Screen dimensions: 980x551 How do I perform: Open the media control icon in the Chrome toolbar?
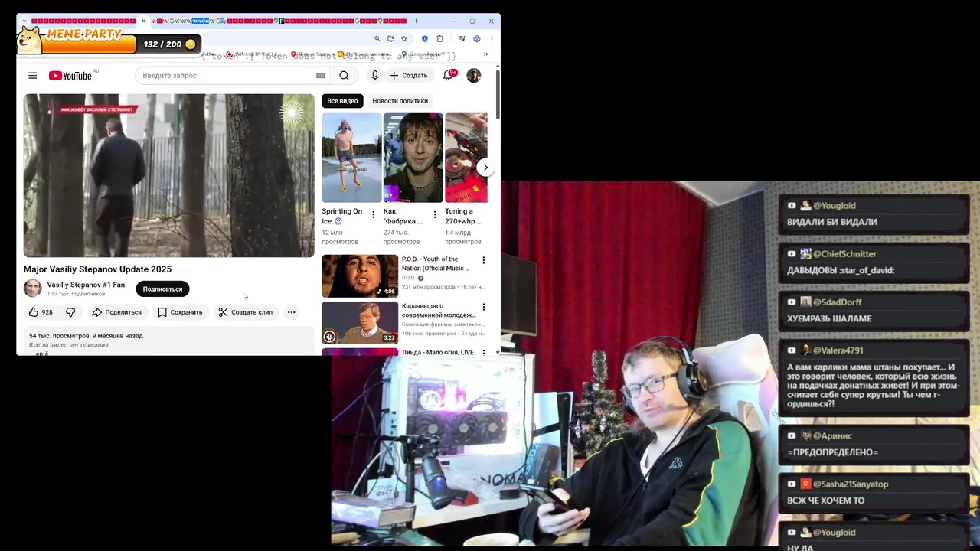(462, 39)
